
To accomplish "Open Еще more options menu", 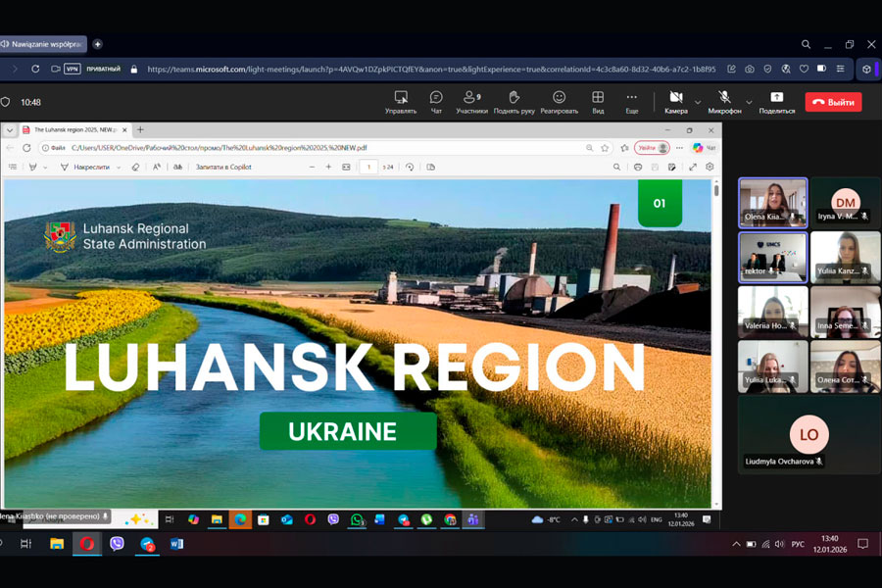I will [632, 101].
